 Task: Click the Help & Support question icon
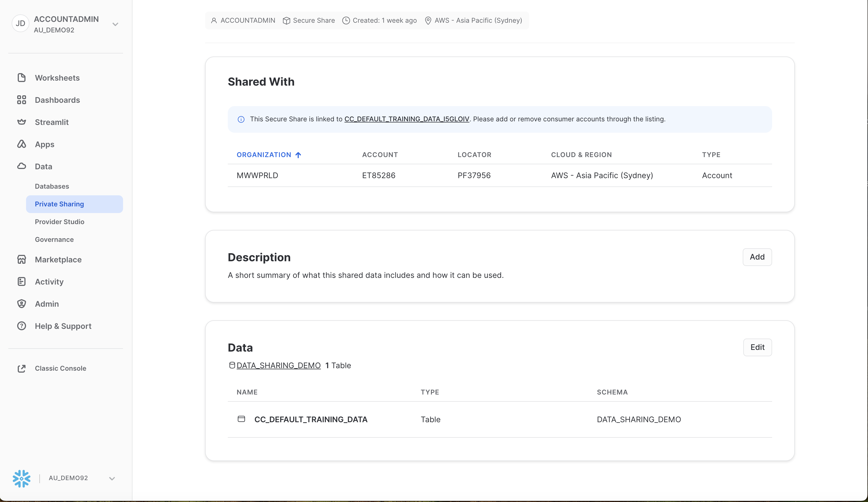point(21,326)
